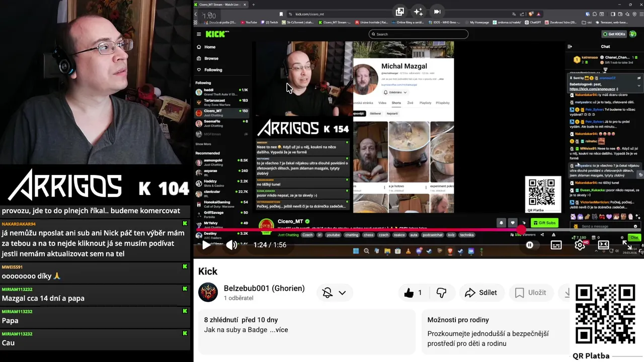The width and height of the screenshot is (644, 362).
Task: Open emoji picker in chat input
Action: (636, 226)
